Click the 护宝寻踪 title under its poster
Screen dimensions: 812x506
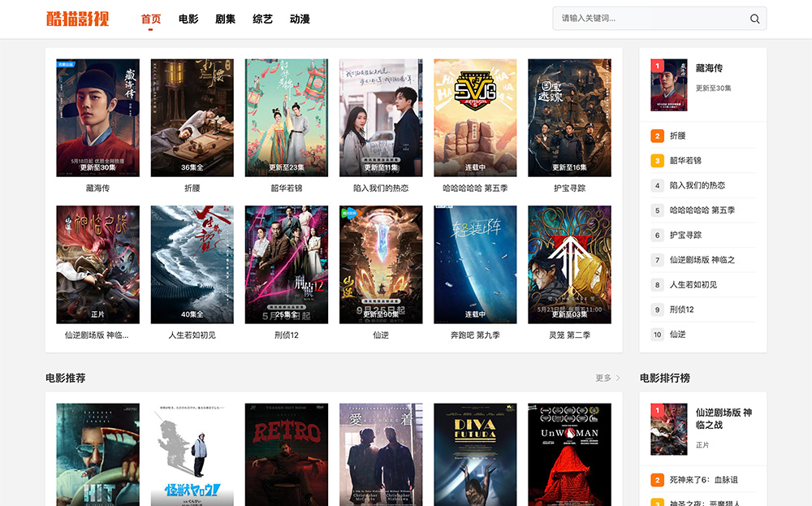tap(570, 188)
